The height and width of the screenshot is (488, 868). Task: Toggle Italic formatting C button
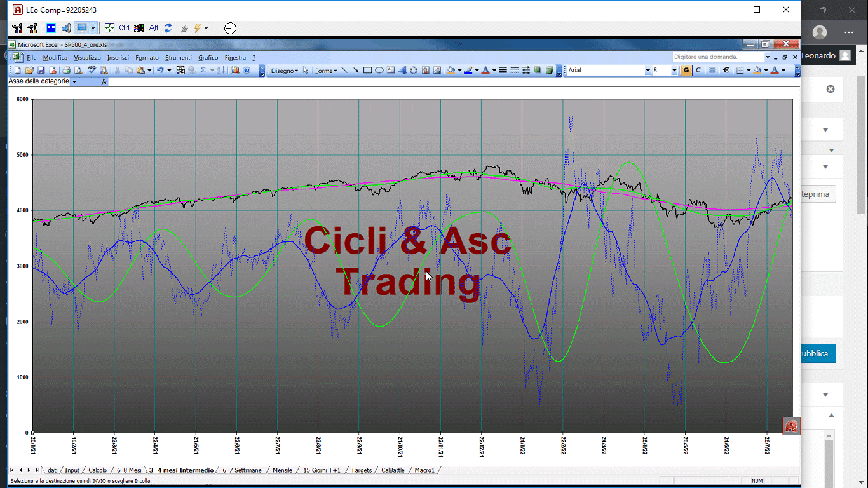pos(698,70)
